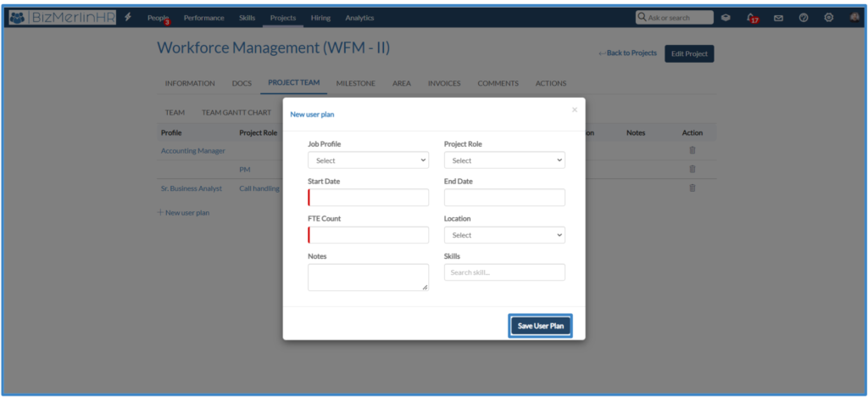Open the mail envelope icon
Viewport: 868px width, 398px height.
click(778, 18)
